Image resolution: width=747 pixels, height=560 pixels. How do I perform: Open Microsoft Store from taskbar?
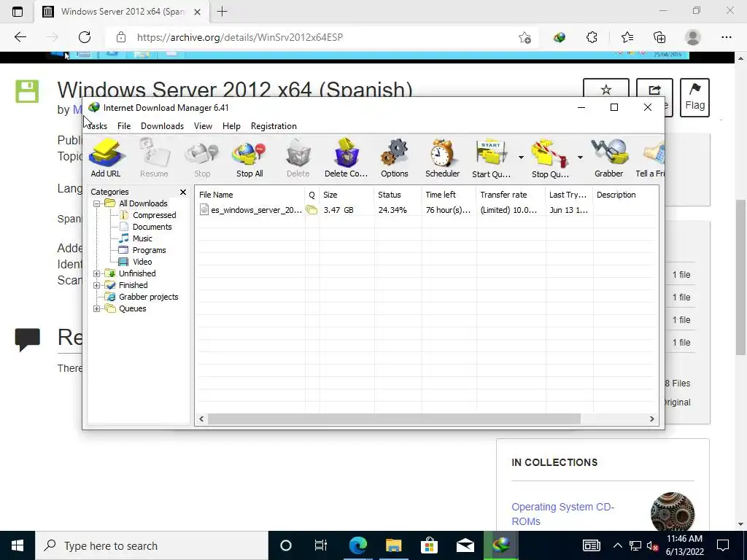pos(429,545)
